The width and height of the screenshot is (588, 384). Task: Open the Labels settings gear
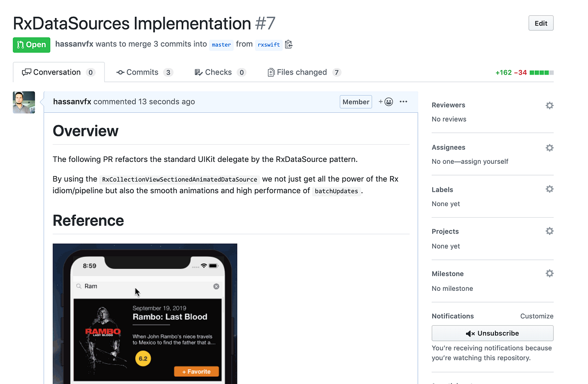coord(549,189)
